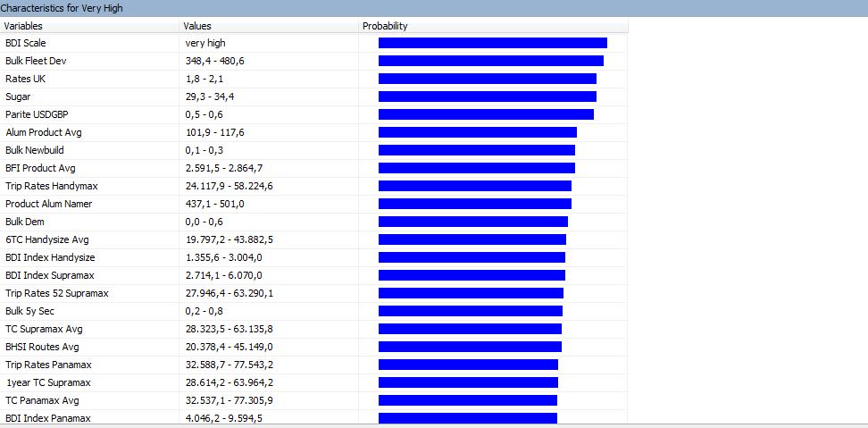The width and height of the screenshot is (868, 428).
Task: Click value 0,1 - 0,3
Action: click(204, 150)
